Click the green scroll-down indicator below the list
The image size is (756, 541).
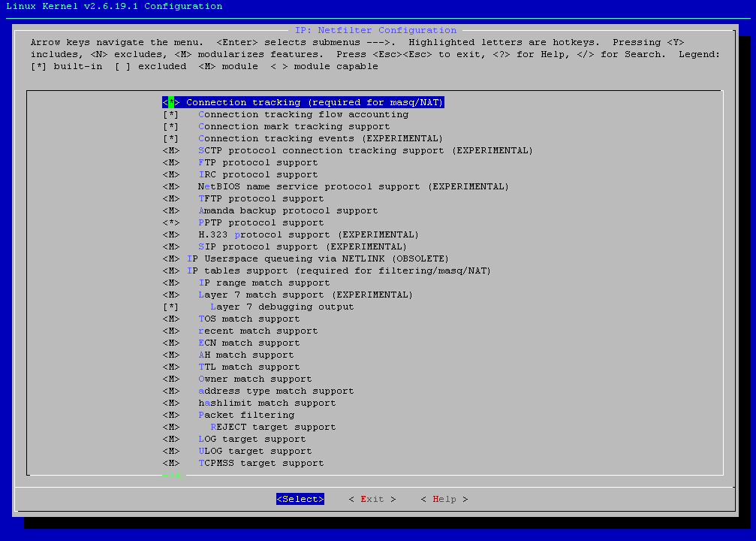pos(173,474)
